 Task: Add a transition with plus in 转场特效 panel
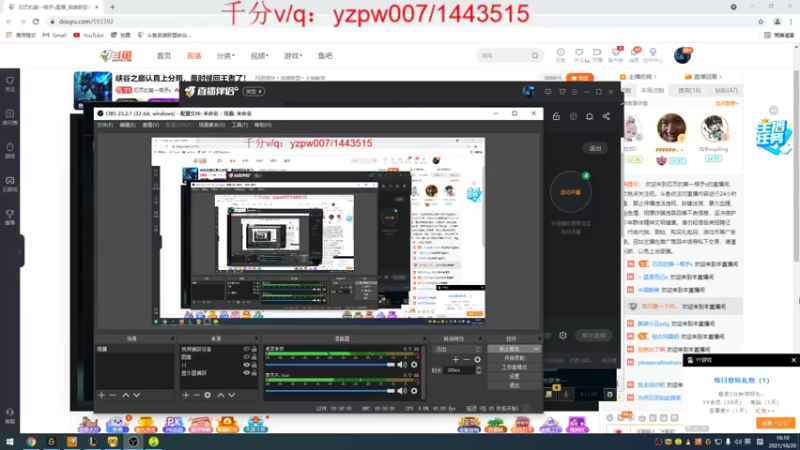[x=456, y=360]
